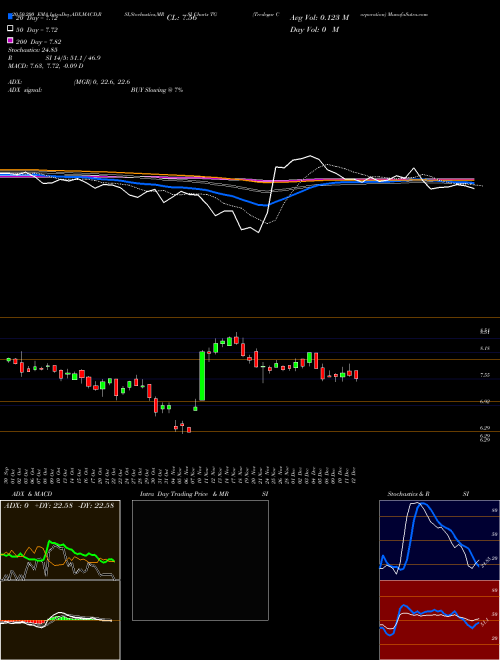Click the 7.55 price axis label
This screenshot has width=500, height=660.
tap(484, 375)
